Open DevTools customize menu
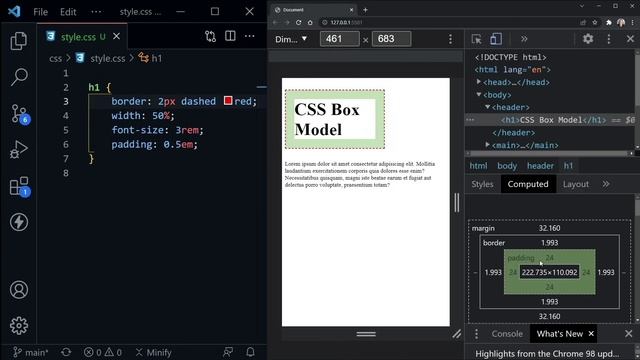Screen dimensions: 640x360 [x=609, y=39]
